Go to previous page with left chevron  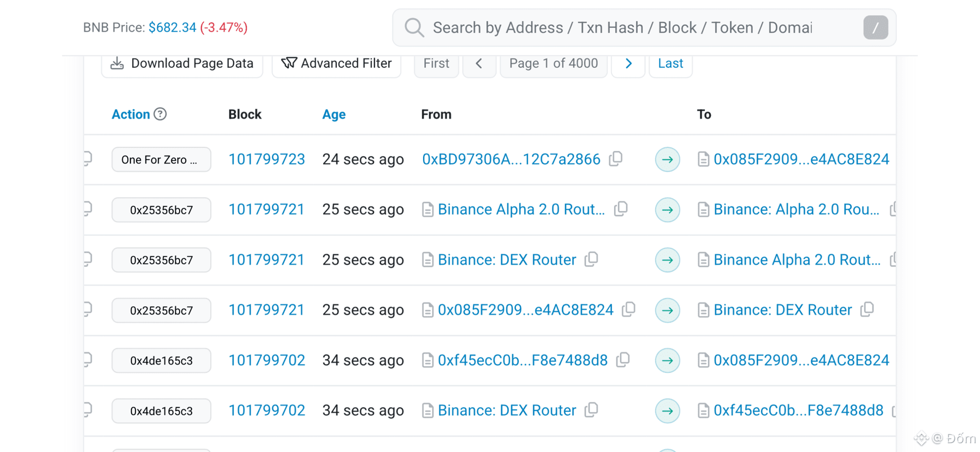(x=479, y=63)
